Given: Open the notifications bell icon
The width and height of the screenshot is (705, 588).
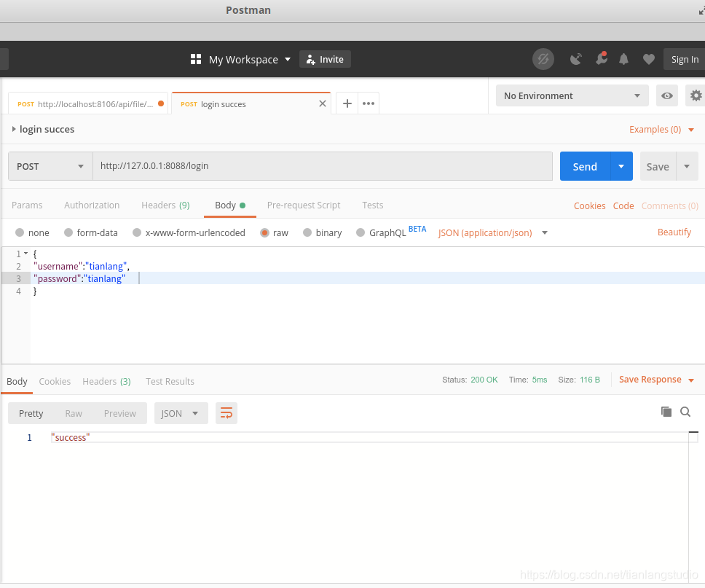Looking at the screenshot, I should pos(623,59).
